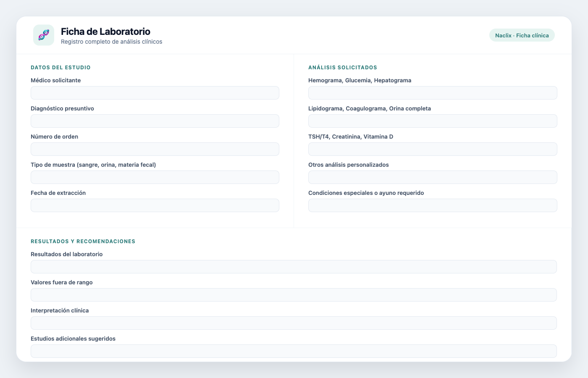This screenshot has width=588, height=378.
Task: Click the DATOS DEL ESTUDIO section heading
Action: click(60, 68)
